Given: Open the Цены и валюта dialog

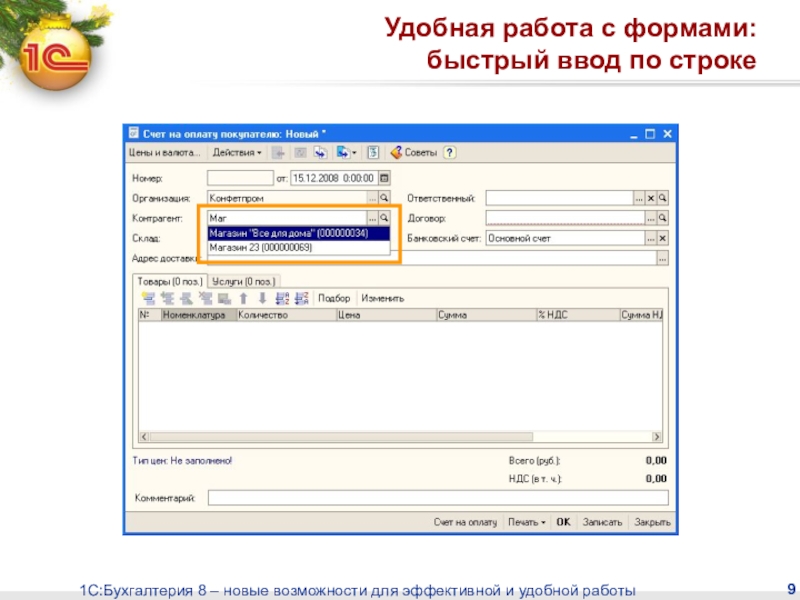Looking at the screenshot, I should point(164,153).
